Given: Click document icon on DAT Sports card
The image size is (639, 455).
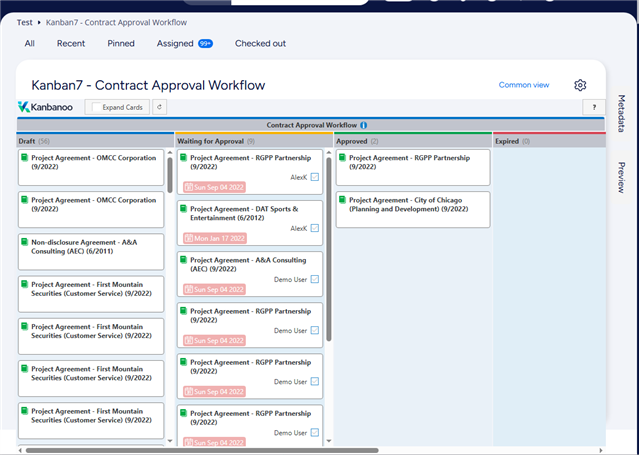Looking at the screenshot, I should click(183, 208).
